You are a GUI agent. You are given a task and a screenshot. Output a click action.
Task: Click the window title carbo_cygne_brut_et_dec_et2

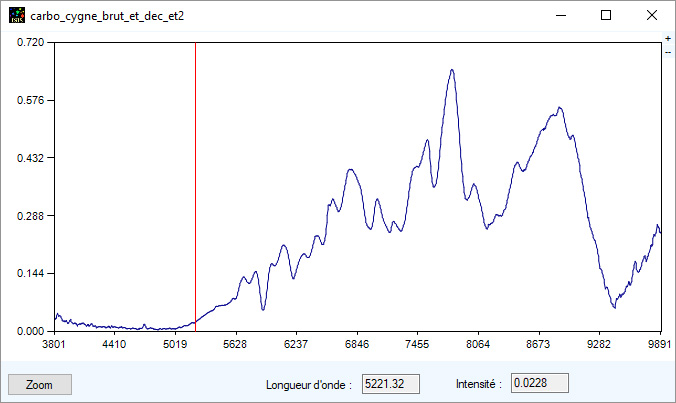pyautogui.click(x=107, y=16)
